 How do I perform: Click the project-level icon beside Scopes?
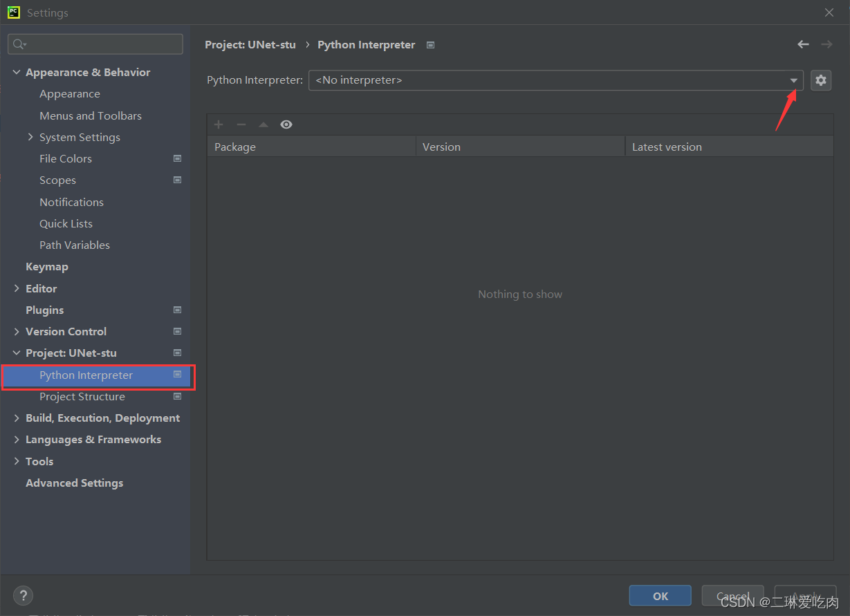click(177, 180)
